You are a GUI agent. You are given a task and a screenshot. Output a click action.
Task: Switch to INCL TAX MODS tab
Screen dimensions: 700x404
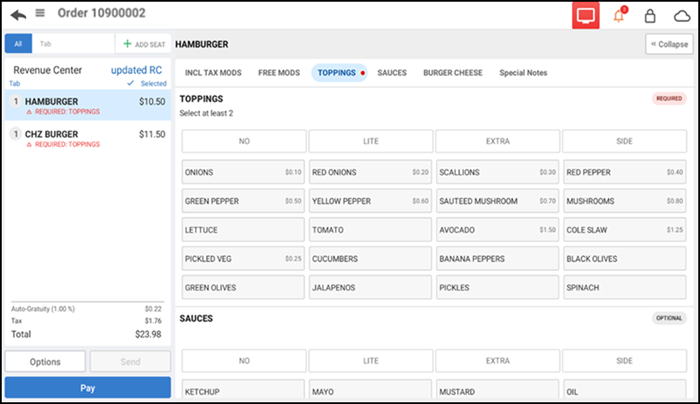click(213, 73)
